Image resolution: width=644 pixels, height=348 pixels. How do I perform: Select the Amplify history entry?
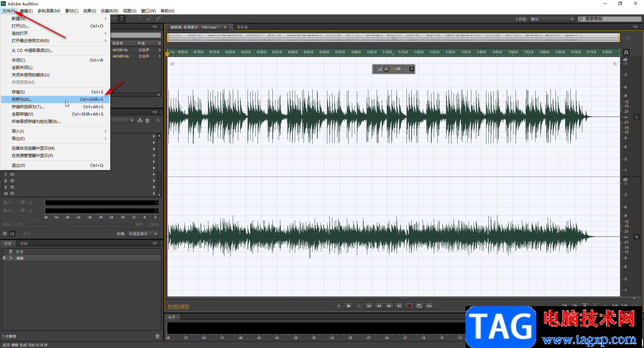[82, 258]
